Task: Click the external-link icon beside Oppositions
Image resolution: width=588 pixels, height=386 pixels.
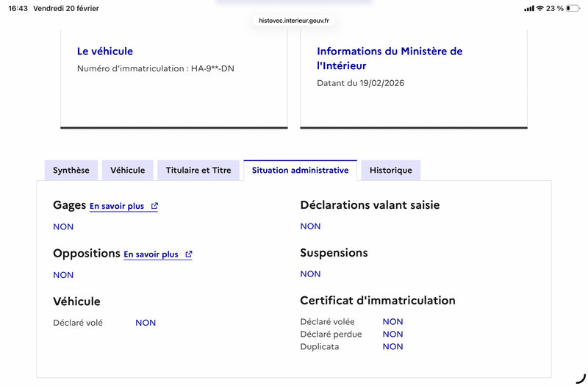Action: click(x=189, y=254)
